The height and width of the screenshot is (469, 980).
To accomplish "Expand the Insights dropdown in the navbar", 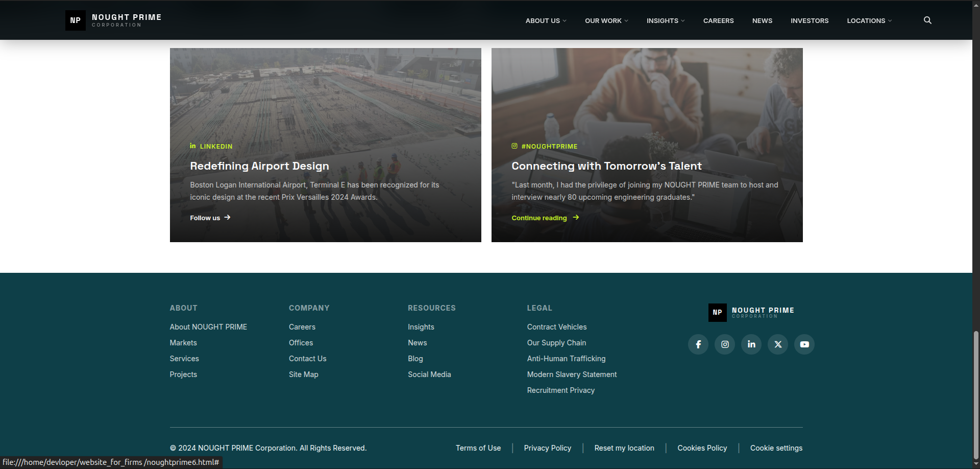I will pyautogui.click(x=665, y=21).
